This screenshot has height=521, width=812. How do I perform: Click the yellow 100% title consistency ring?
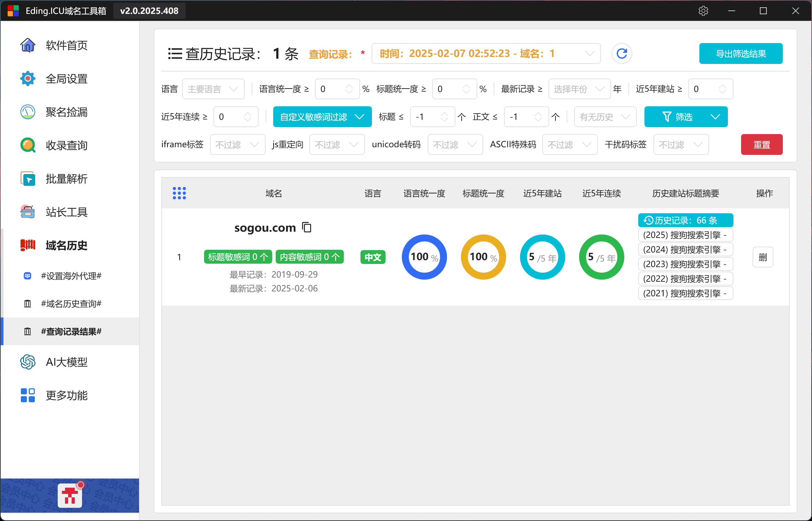click(484, 257)
